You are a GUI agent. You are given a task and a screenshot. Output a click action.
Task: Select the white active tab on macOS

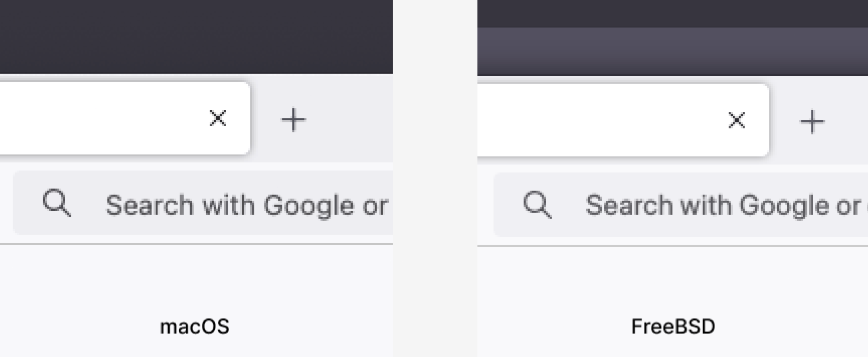pos(125,118)
